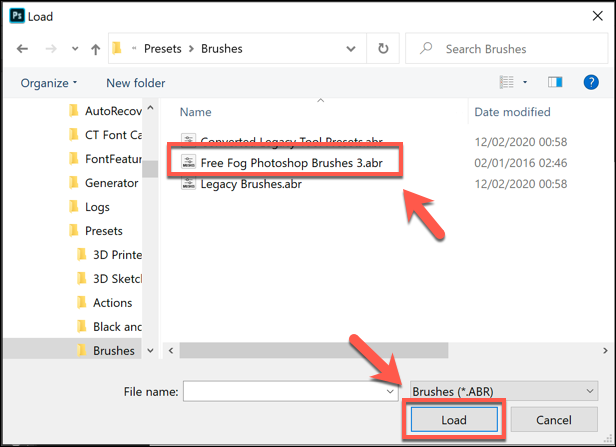
Task: Create a New folder
Action: [136, 83]
